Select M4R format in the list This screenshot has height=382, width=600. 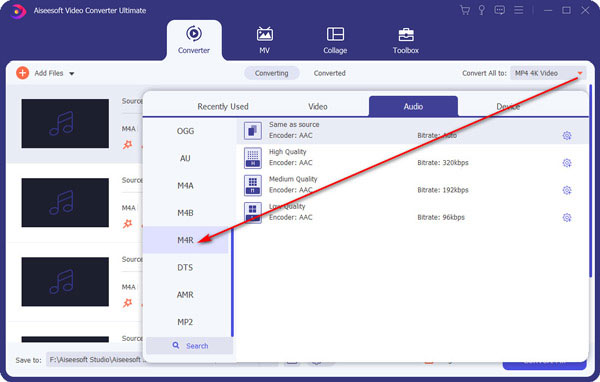186,240
